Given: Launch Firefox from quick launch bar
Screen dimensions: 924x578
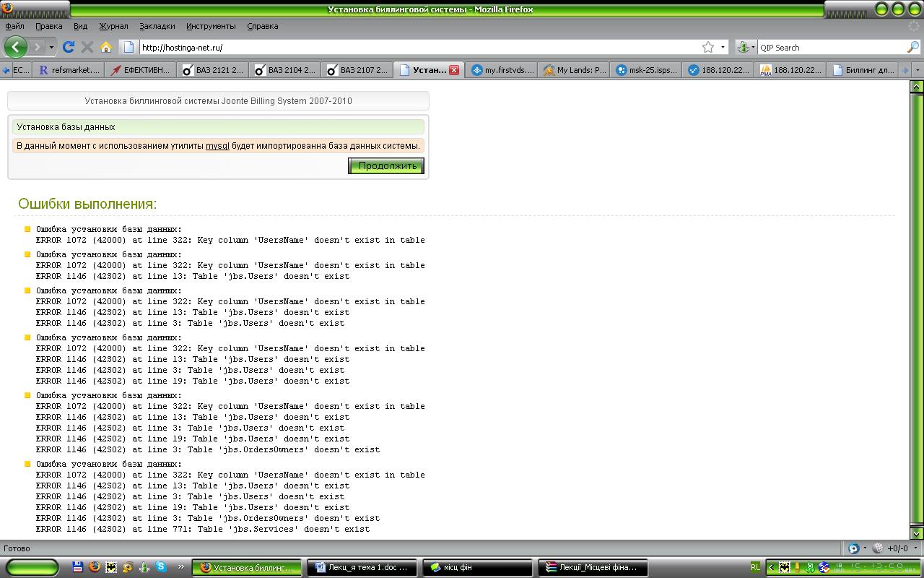Looking at the screenshot, I should click(x=95, y=567).
